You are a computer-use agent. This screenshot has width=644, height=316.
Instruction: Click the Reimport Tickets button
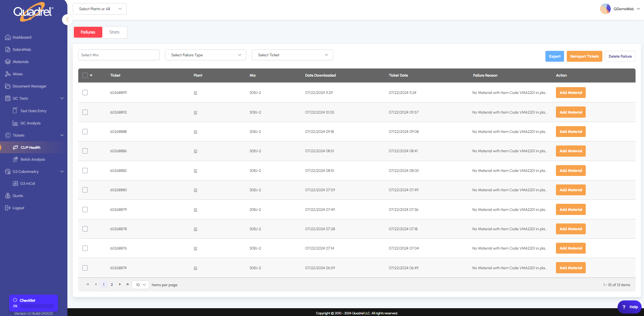[584, 56]
